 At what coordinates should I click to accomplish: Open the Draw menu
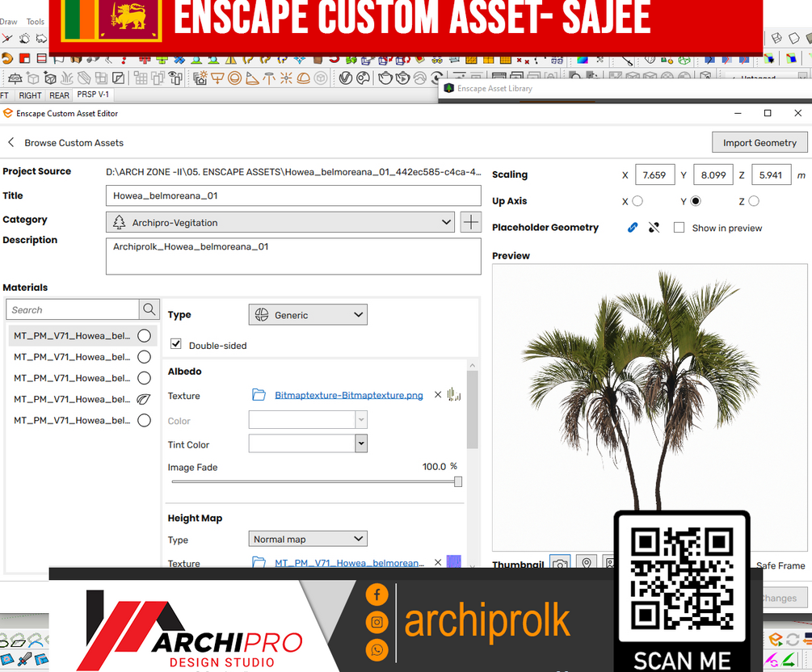click(8, 22)
